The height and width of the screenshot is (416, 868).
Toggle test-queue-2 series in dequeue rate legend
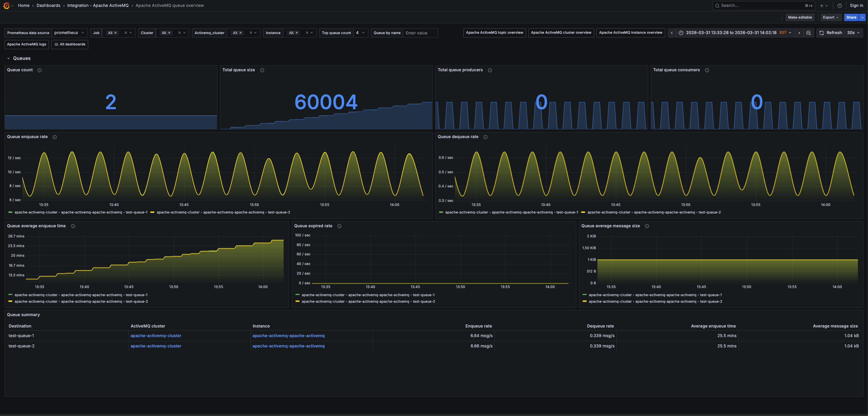[654, 212]
